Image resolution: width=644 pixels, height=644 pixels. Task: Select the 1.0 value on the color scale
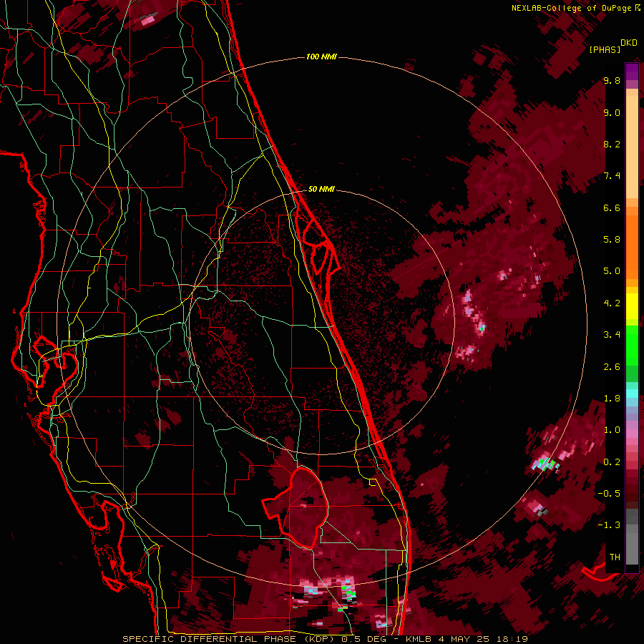[612, 430]
